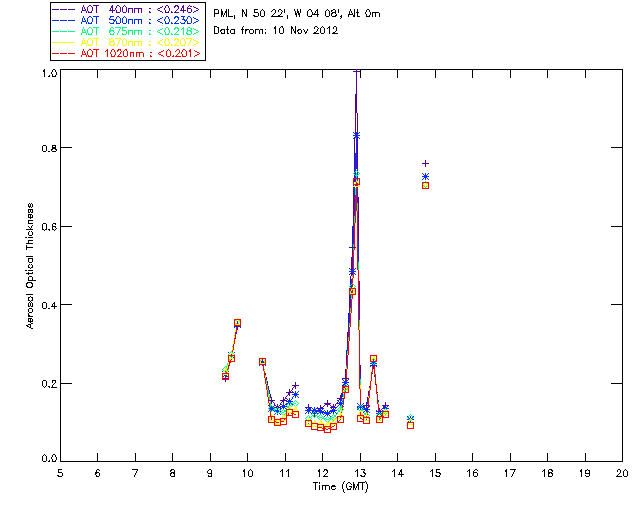Click the 'Time (GMT)' axis label
Viewport: 640px width, 512px height.
coord(341,487)
